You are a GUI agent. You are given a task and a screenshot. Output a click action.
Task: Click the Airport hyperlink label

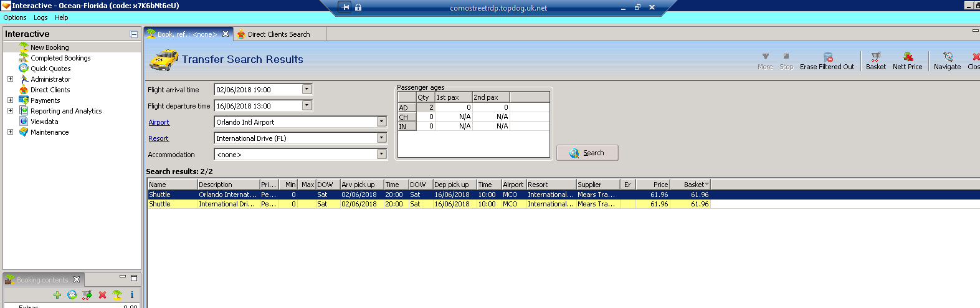point(159,122)
